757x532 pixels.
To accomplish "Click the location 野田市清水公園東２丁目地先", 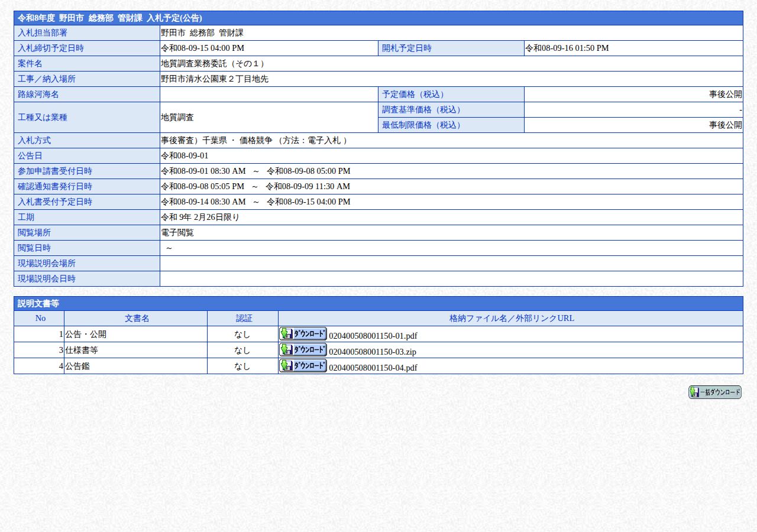I will pyautogui.click(x=215, y=79).
